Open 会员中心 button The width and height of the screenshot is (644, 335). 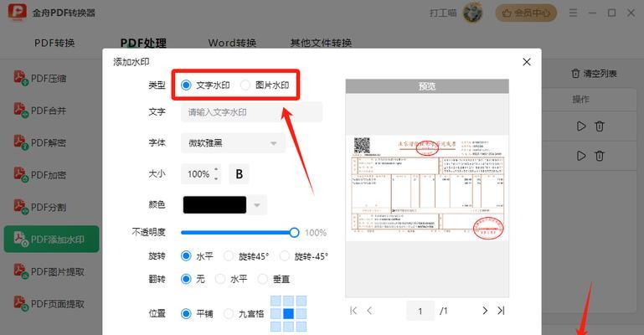click(x=526, y=13)
